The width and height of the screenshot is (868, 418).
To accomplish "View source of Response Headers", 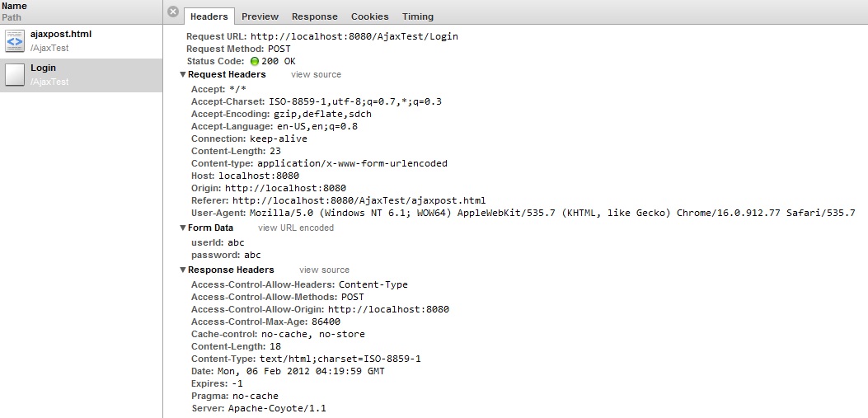I will click(x=325, y=270).
